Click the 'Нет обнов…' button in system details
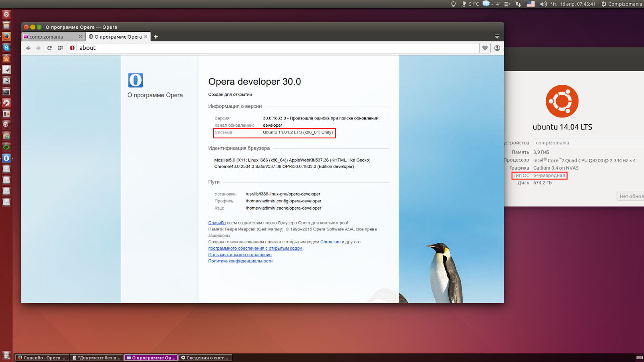The height and width of the screenshot is (362, 644). coord(630,196)
